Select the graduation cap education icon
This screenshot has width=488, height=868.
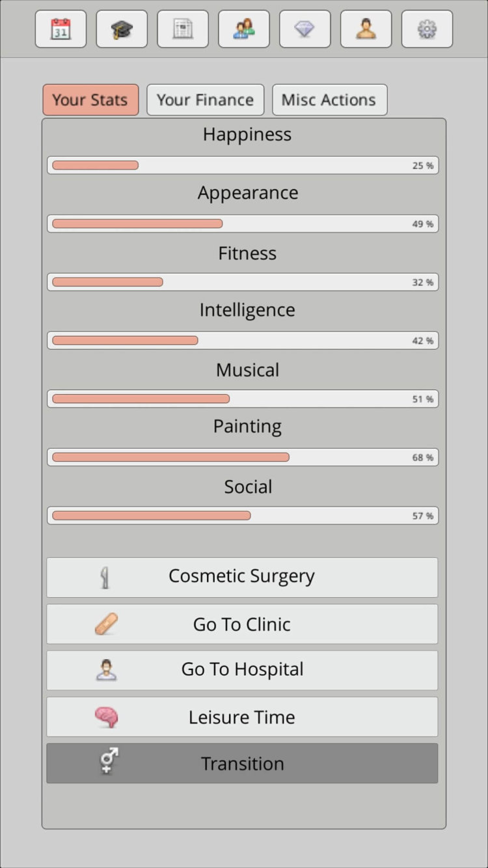(x=121, y=29)
